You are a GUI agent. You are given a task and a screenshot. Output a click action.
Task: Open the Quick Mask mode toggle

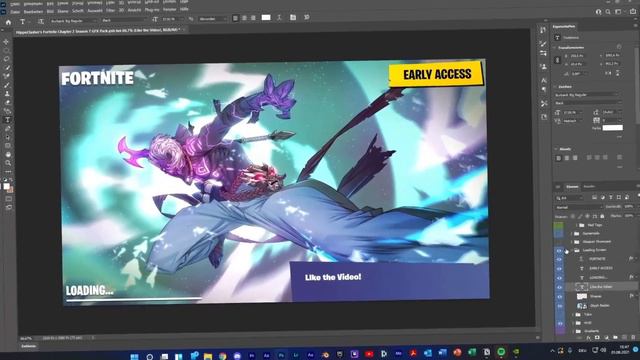click(x=8, y=198)
